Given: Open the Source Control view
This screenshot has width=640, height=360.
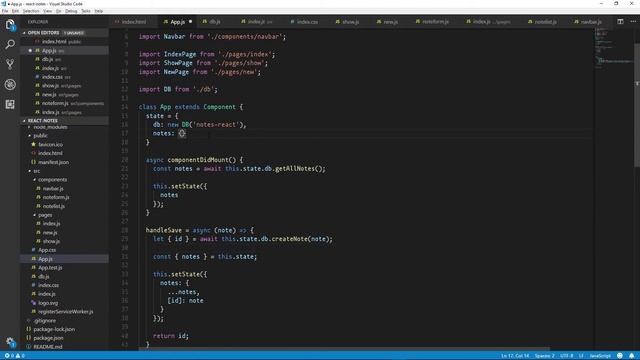Looking at the screenshot, I should tap(10, 64).
